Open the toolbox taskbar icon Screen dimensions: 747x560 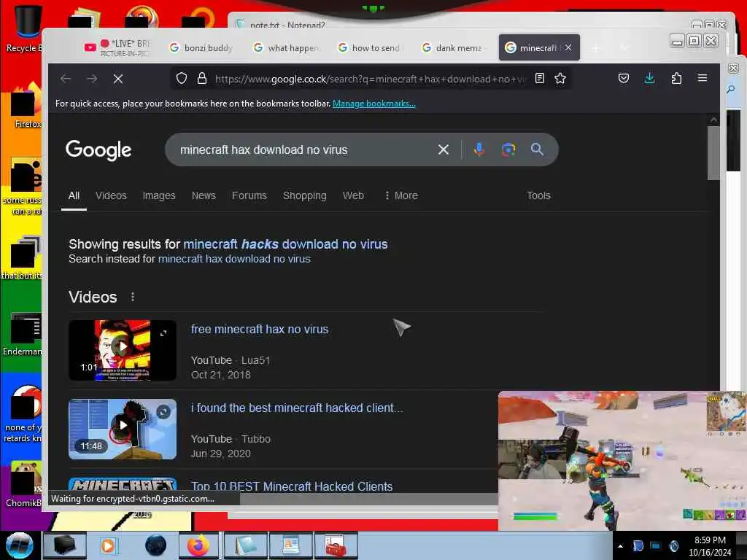334,545
